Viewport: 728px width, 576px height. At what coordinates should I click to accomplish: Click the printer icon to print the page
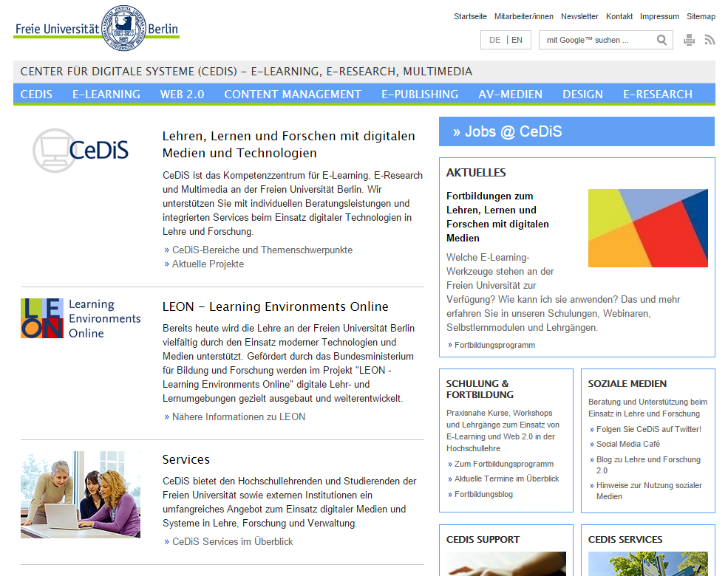tap(689, 41)
